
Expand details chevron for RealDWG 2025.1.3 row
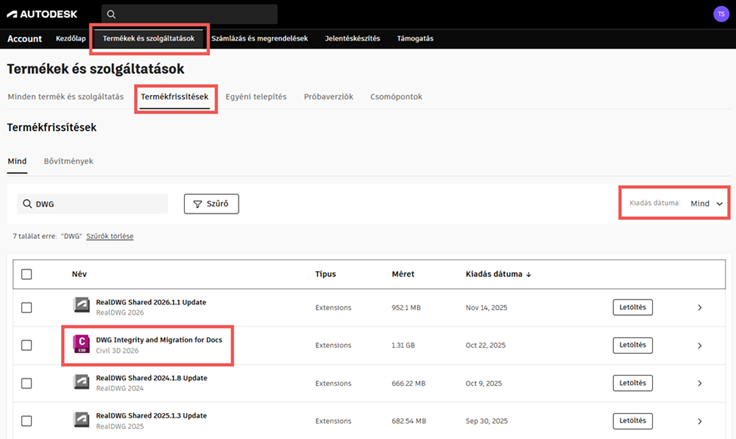[699, 421]
